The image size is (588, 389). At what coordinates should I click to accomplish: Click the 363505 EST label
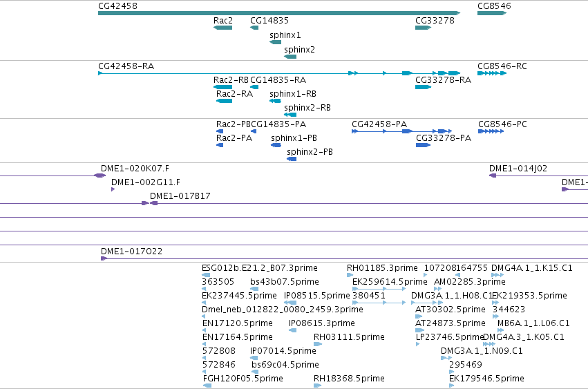(x=218, y=282)
